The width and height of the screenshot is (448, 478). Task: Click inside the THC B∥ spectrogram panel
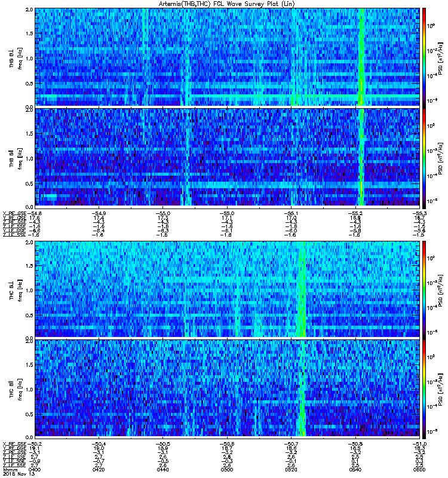[x=227, y=389]
